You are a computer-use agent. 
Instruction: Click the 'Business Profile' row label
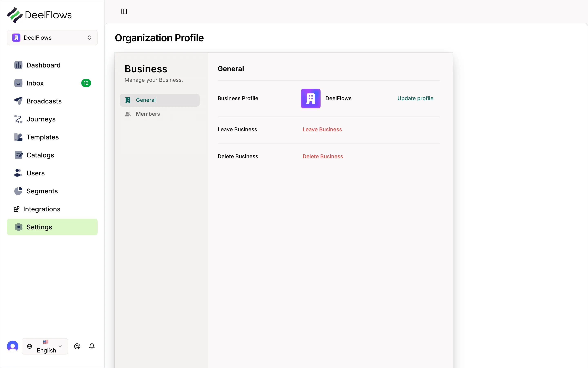tap(238, 98)
